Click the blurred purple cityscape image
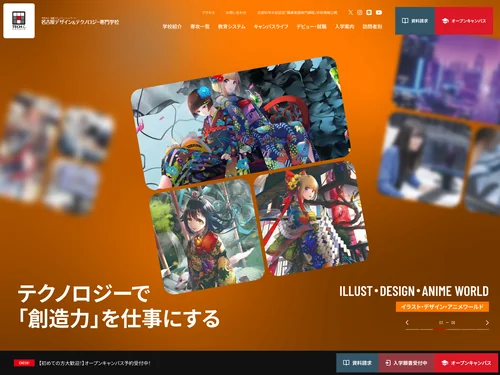The width and height of the screenshot is (500, 375). [x=447, y=78]
